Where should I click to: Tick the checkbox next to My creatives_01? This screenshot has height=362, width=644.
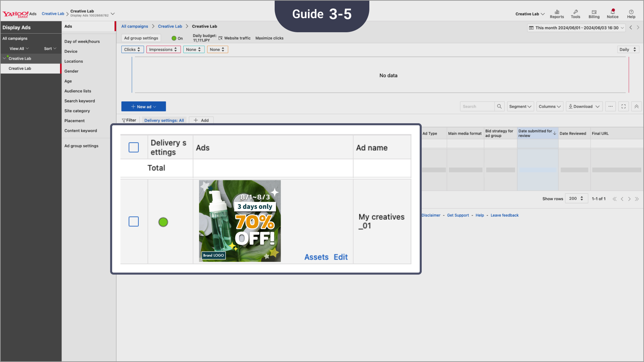click(134, 222)
